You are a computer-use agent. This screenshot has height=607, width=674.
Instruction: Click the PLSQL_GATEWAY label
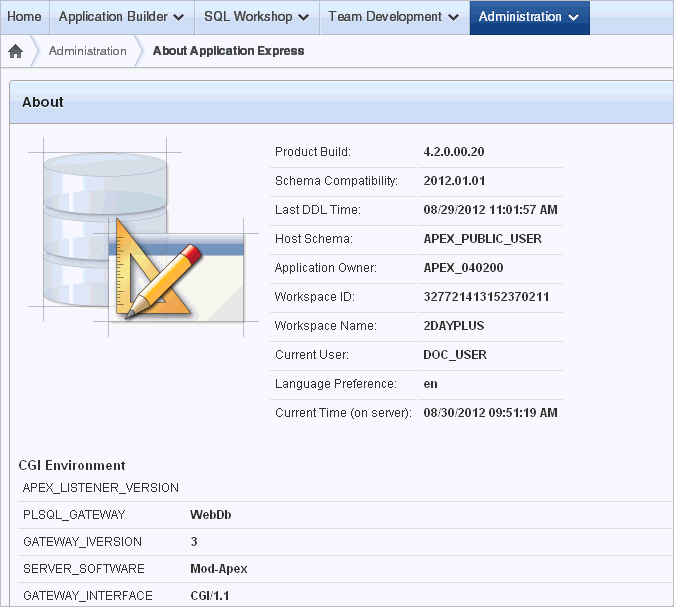click(x=74, y=515)
